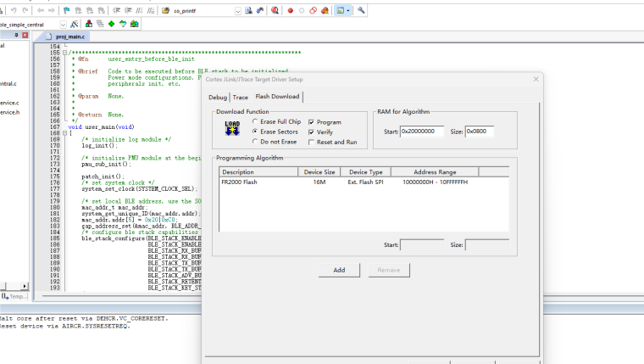Click the bookmark flag icon in toolbar

click(x=67, y=10)
